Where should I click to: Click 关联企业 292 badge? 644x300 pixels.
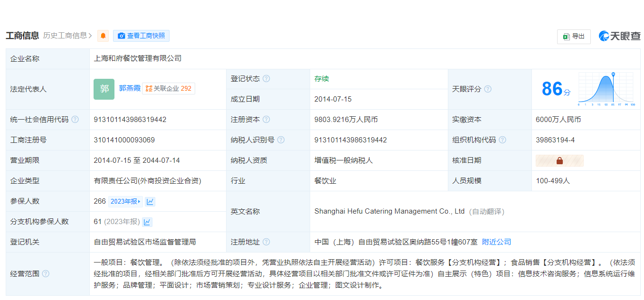click(x=169, y=88)
